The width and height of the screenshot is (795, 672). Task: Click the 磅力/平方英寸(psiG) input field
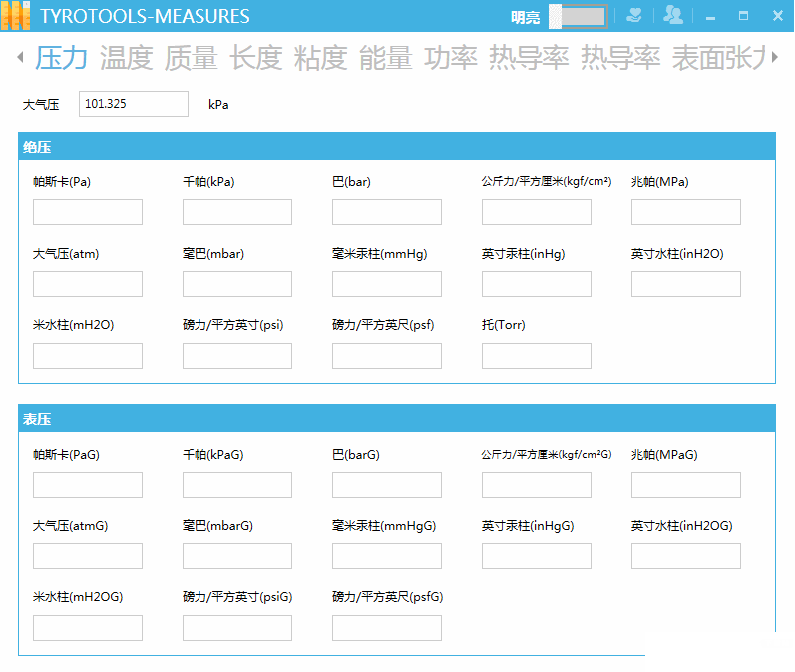(237, 628)
